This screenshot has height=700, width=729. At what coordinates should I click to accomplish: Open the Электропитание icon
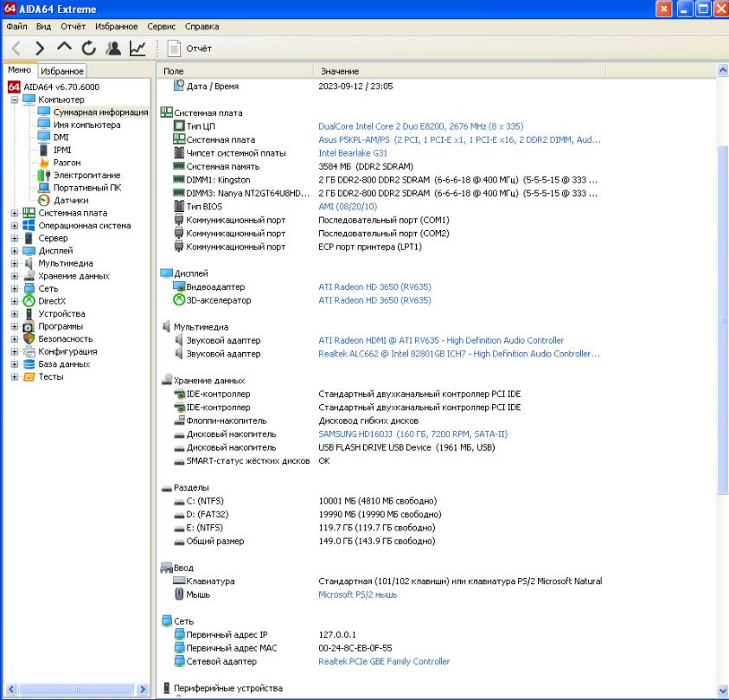(44, 175)
